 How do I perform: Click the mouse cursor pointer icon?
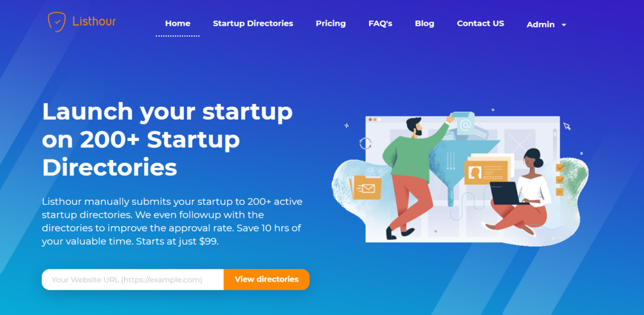click(x=567, y=126)
